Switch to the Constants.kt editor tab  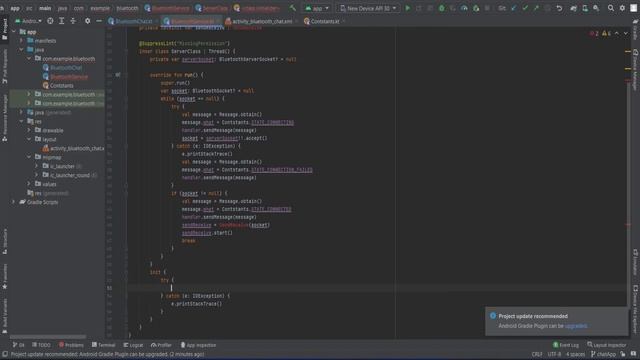pos(324,21)
